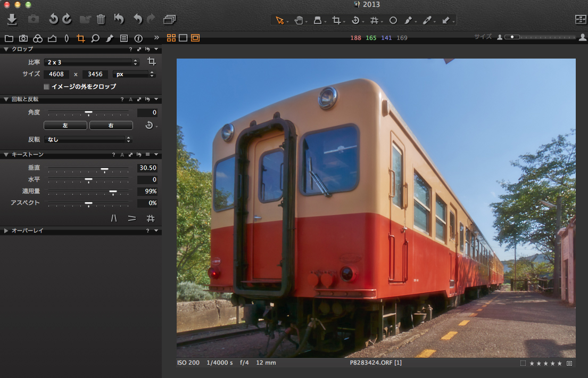Toggle the orange proof margin view button
This screenshot has width=588, height=378.
[195, 38]
